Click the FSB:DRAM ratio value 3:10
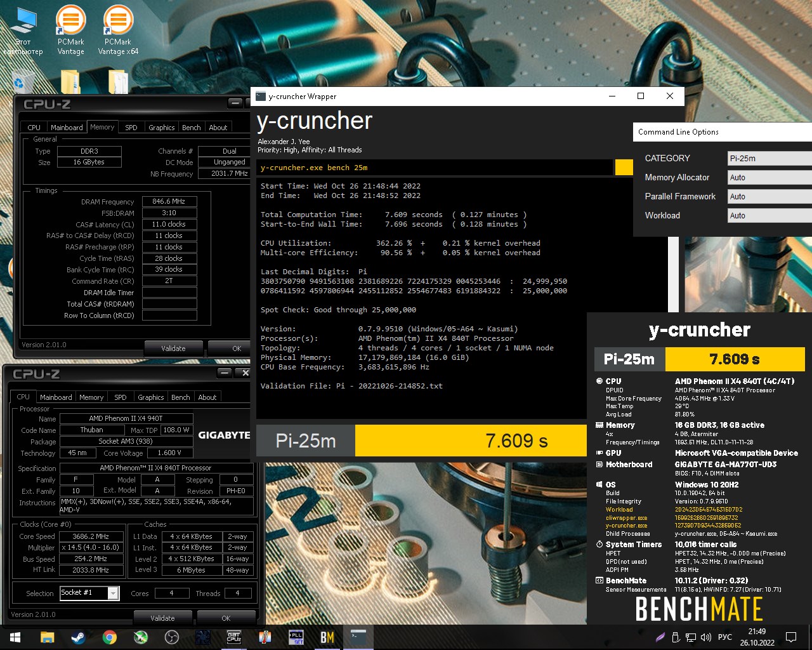This screenshot has width=812, height=650. [x=169, y=213]
